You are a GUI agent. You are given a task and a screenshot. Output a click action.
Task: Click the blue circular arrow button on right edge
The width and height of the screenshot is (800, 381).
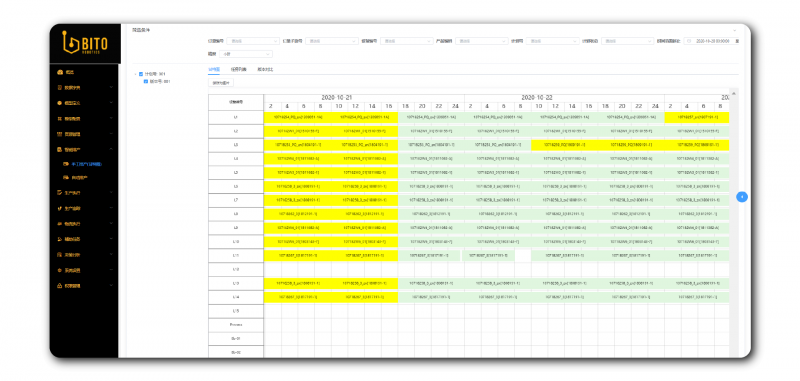tap(742, 197)
